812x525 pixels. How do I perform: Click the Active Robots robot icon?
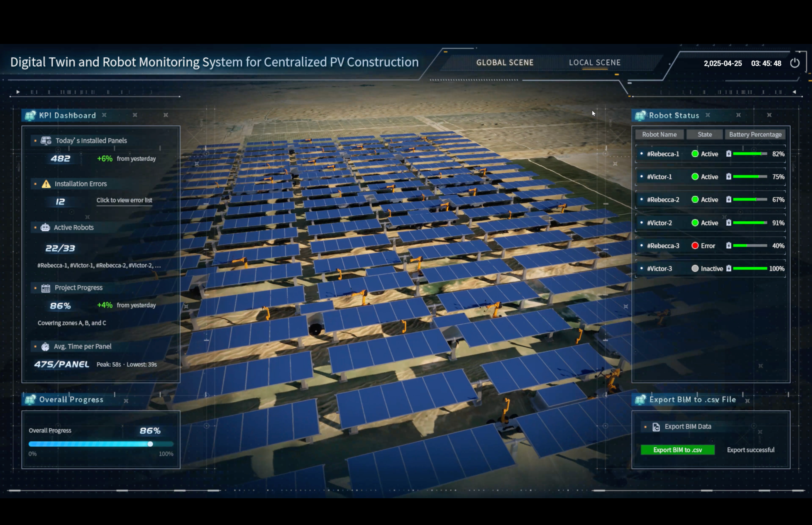pos(45,227)
